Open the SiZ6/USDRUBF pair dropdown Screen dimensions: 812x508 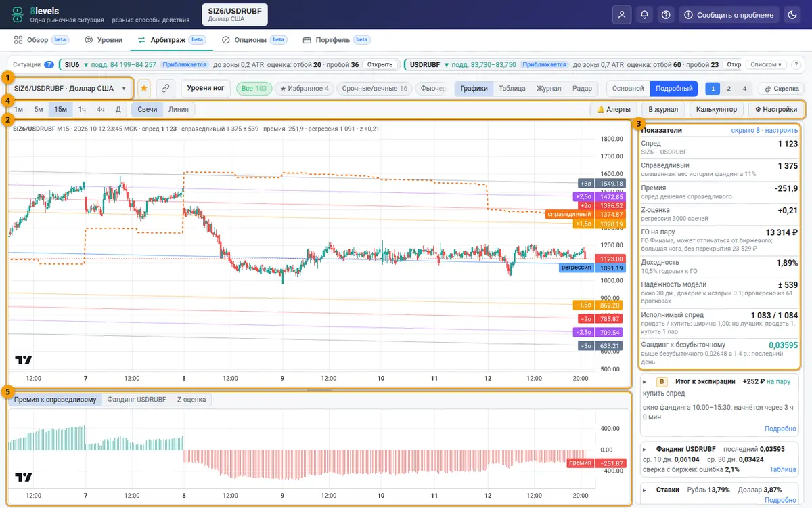coord(70,88)
